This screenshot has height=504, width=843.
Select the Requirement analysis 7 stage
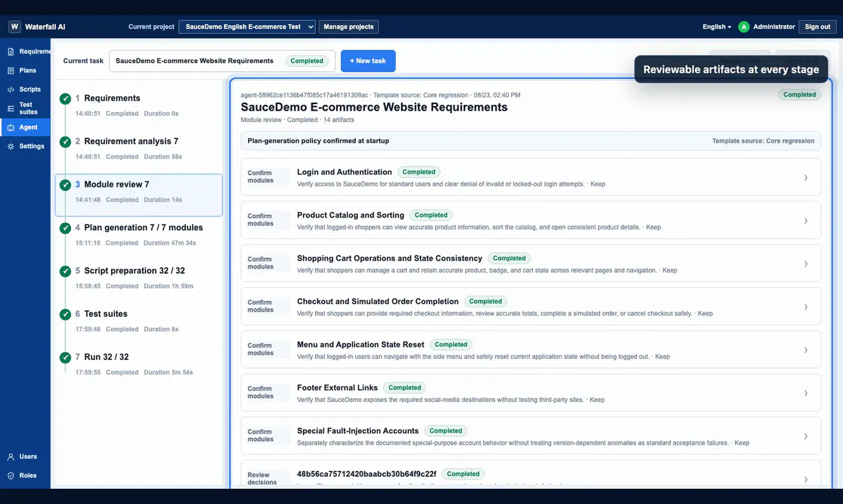click(139, 149)
